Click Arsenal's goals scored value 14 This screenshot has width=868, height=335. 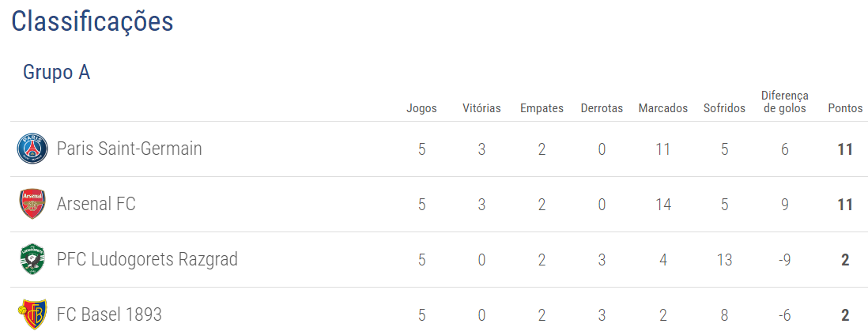[x=662, y=204]
